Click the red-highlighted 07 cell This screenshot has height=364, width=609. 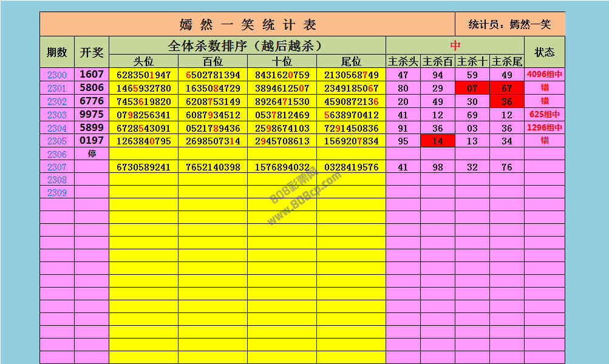click(472, 89)
